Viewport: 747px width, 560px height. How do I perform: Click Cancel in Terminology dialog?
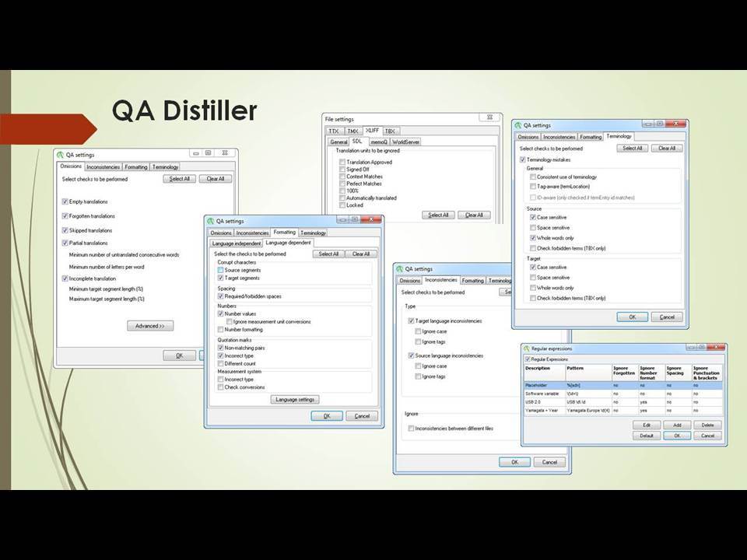667,317
